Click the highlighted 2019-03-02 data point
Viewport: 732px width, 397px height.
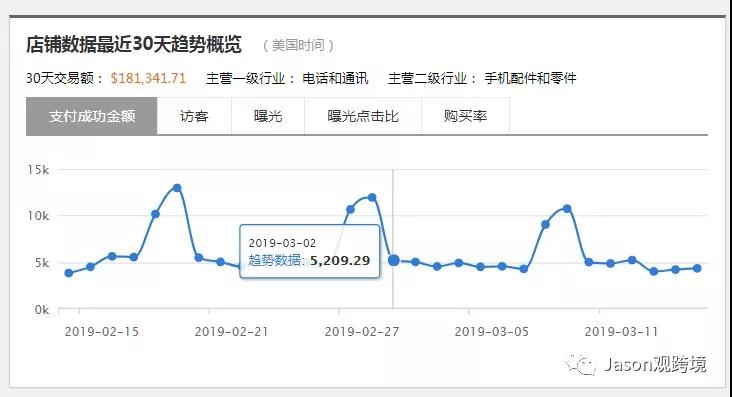point(394,260)
